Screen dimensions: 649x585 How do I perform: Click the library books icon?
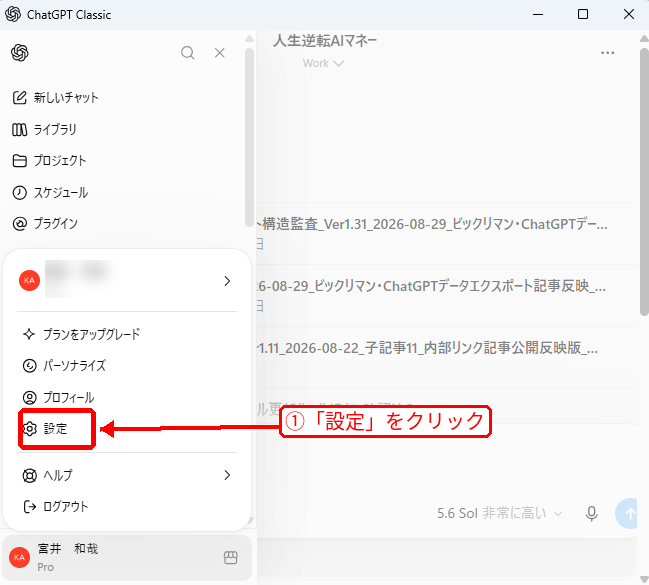(x=19, y=130)
